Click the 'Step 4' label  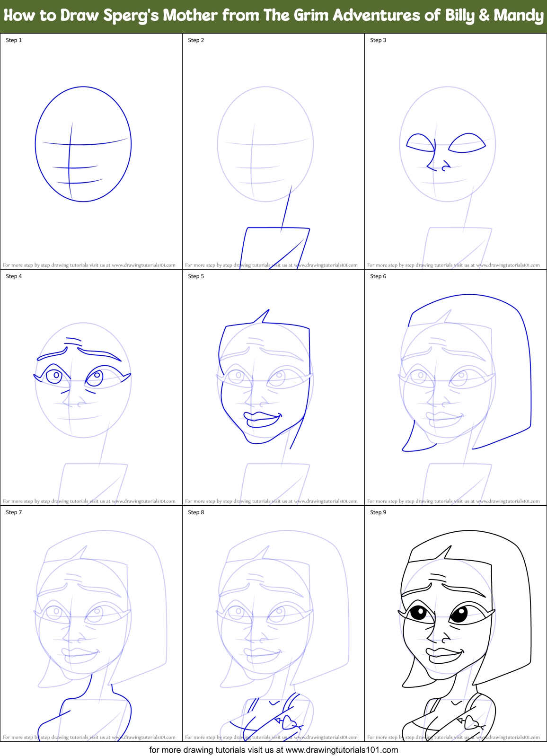(14, 276)
